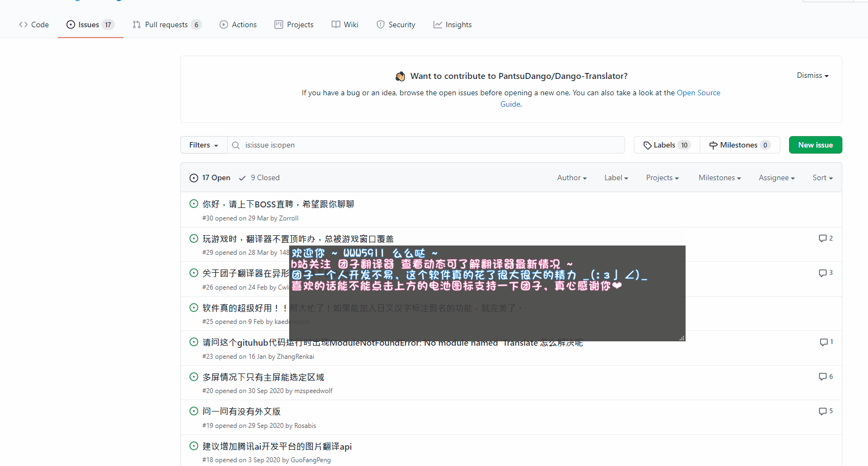The image size is (868, 466).
Task: Switch to the Wiki tab
Action: pos(345,24)
